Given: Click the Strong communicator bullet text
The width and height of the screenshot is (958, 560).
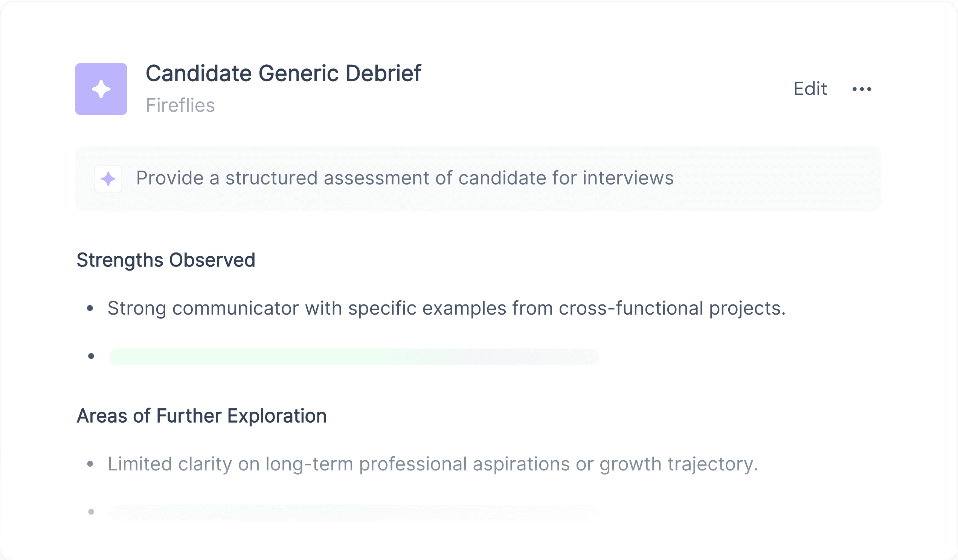Looking at the screenshot, I should (x=446, y=308).
